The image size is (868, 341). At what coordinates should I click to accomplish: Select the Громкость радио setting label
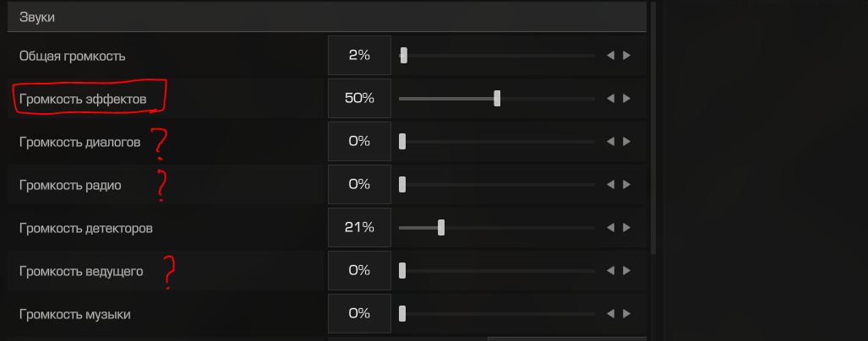pyautogui.click(x=70, y=185)
